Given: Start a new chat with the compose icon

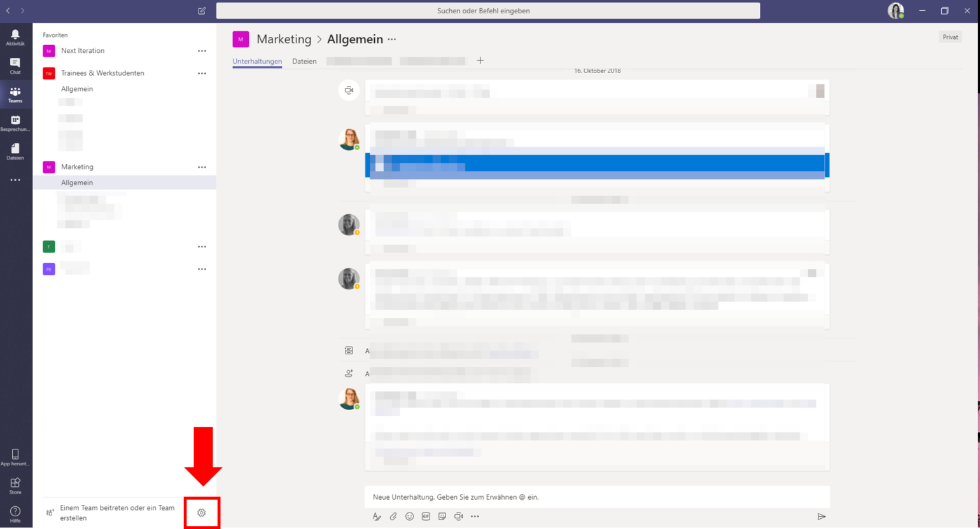Looking at the screenshot, I should pyautogui.click(x=202, y=11).
